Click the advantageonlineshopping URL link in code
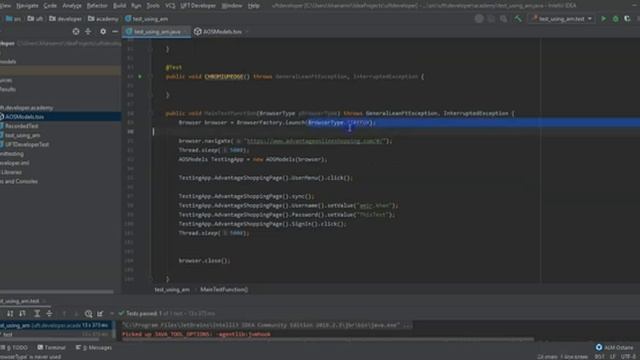This screenshot has height=360, width=640. (315, 141)
